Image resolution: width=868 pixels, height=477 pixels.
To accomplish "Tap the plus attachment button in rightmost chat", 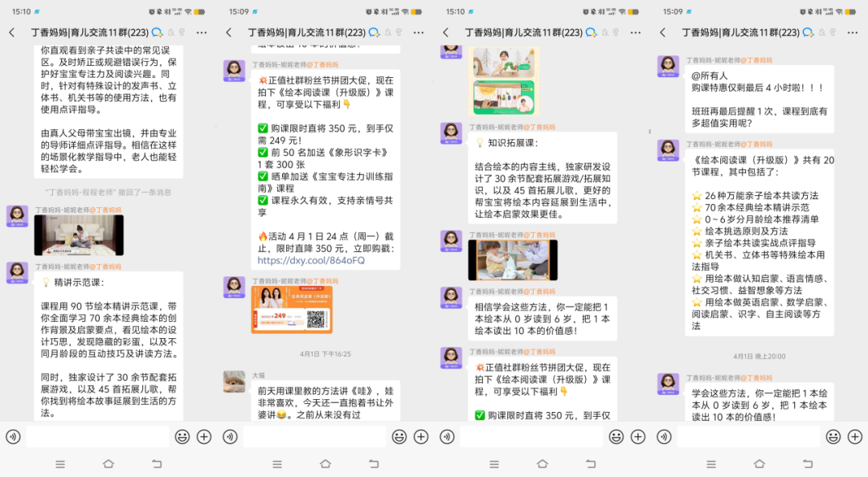I will 855,437.
